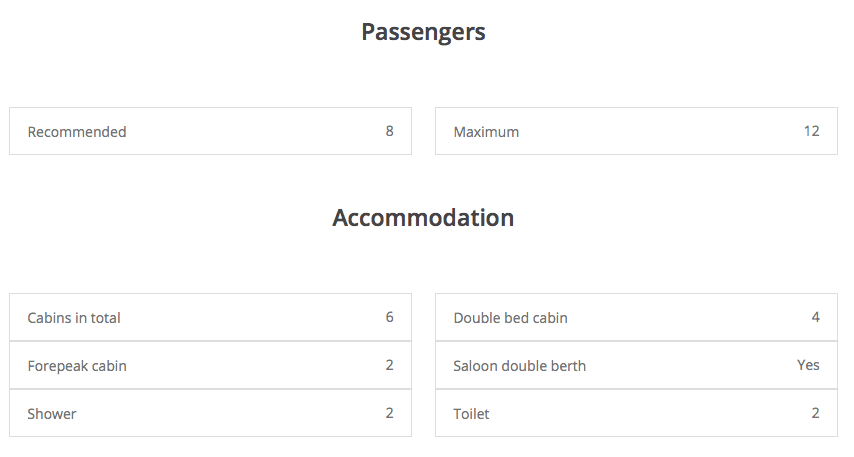Viewport: 854px width, 457px height.
Task: Select the Shower count value 2
Action: (x=389, y=413)
